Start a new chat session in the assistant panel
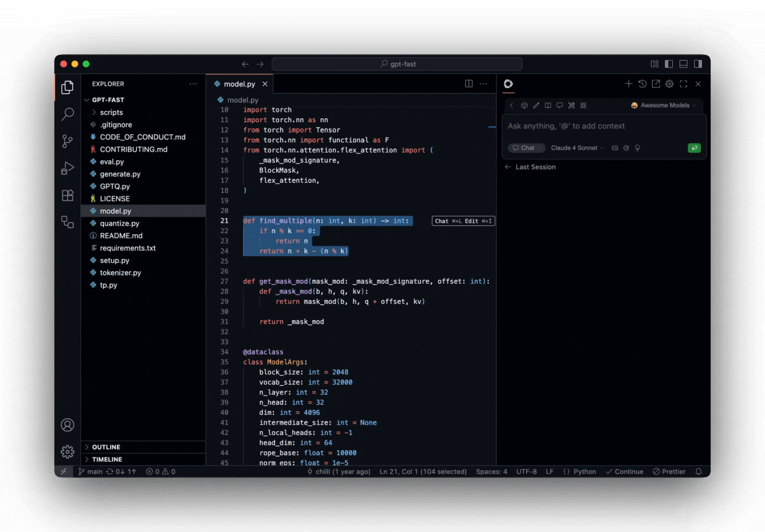Screen dimensions: 765x532 pos(628,84)
